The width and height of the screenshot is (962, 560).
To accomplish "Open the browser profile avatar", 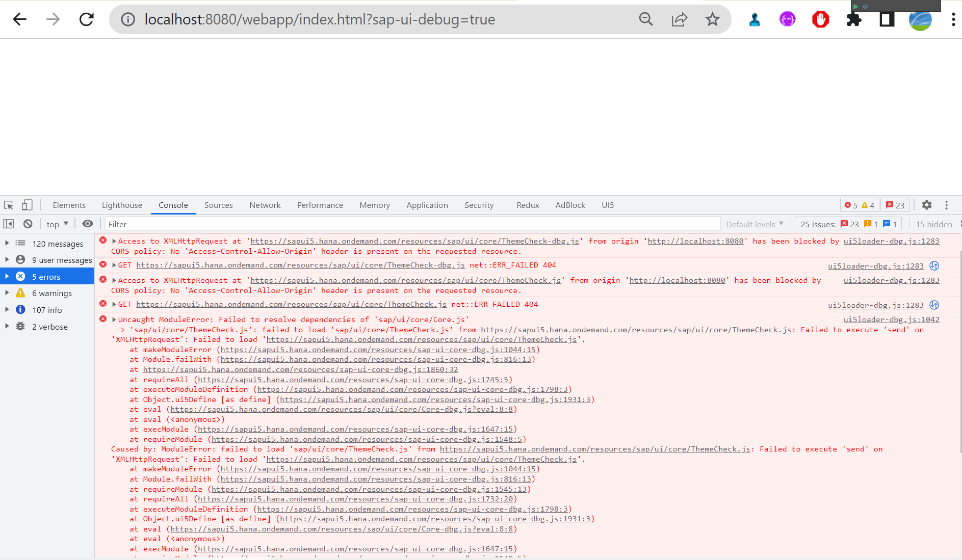I will click(x=920, y=19).
